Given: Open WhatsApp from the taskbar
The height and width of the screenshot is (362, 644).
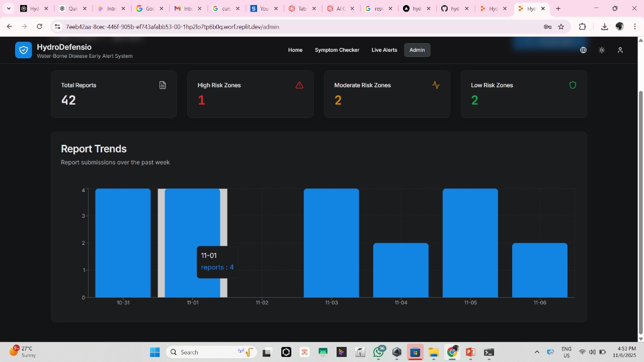Looking at the screenshot, I should 378,352.
